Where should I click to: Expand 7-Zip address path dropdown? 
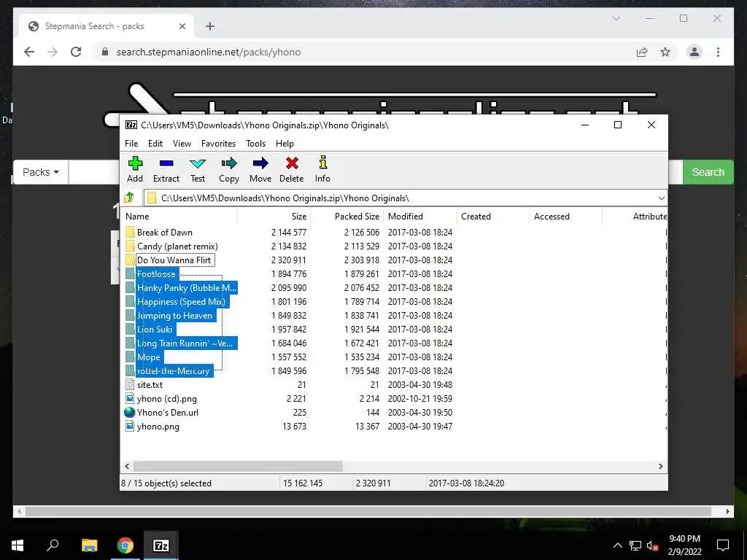661,198
